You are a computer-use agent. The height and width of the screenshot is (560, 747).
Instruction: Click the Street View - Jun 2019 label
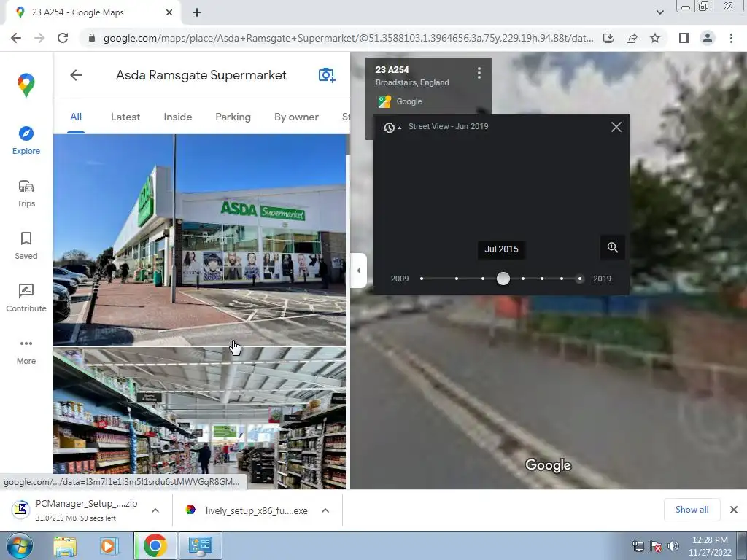tap(448, 127)
